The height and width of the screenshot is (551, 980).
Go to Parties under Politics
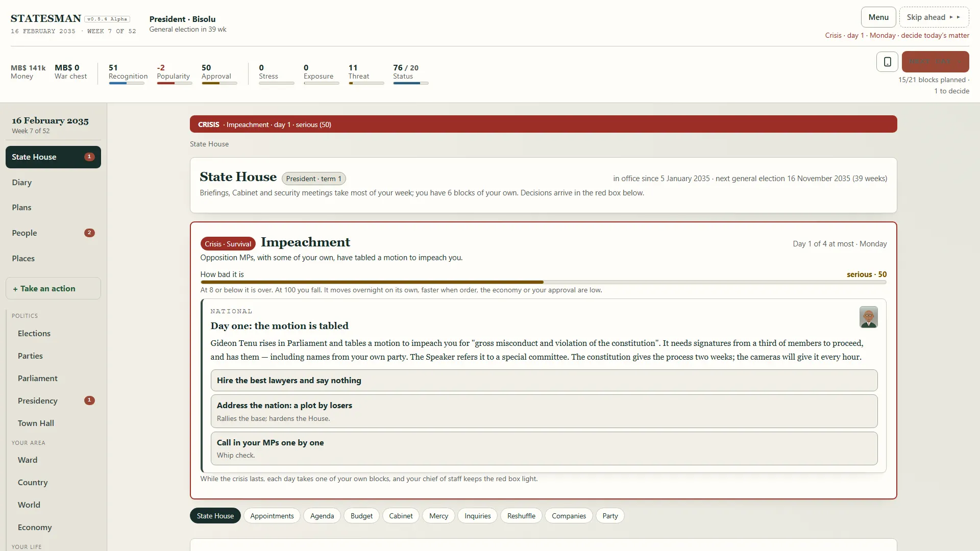[x=56, y=356]
